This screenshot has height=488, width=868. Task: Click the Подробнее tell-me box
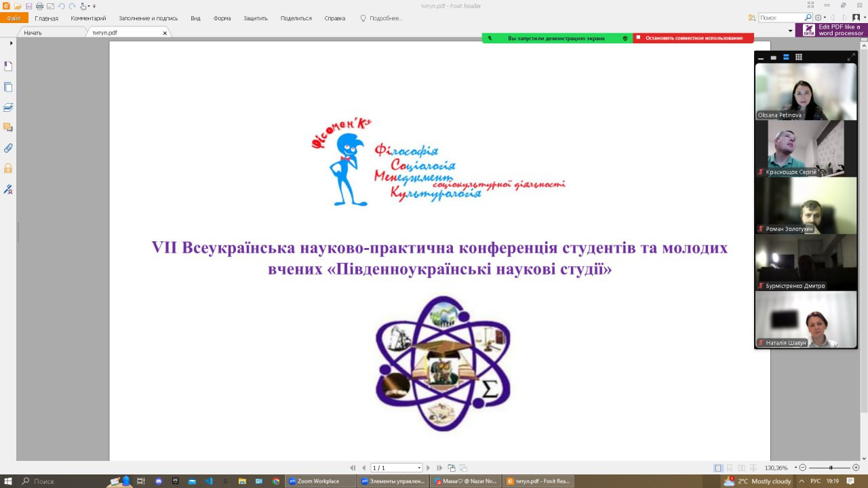(x=381, y=18)
